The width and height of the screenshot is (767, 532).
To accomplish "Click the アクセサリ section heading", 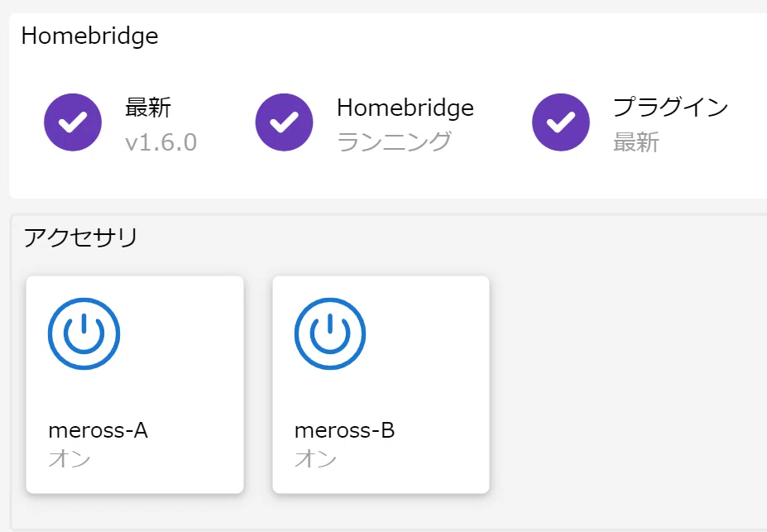I will point(81,237).
